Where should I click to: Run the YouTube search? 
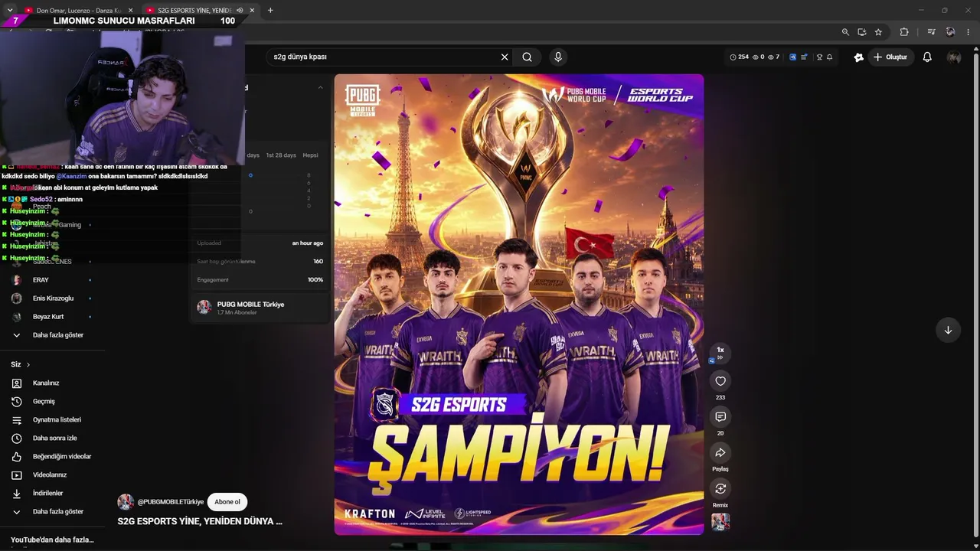click(528, 57)
